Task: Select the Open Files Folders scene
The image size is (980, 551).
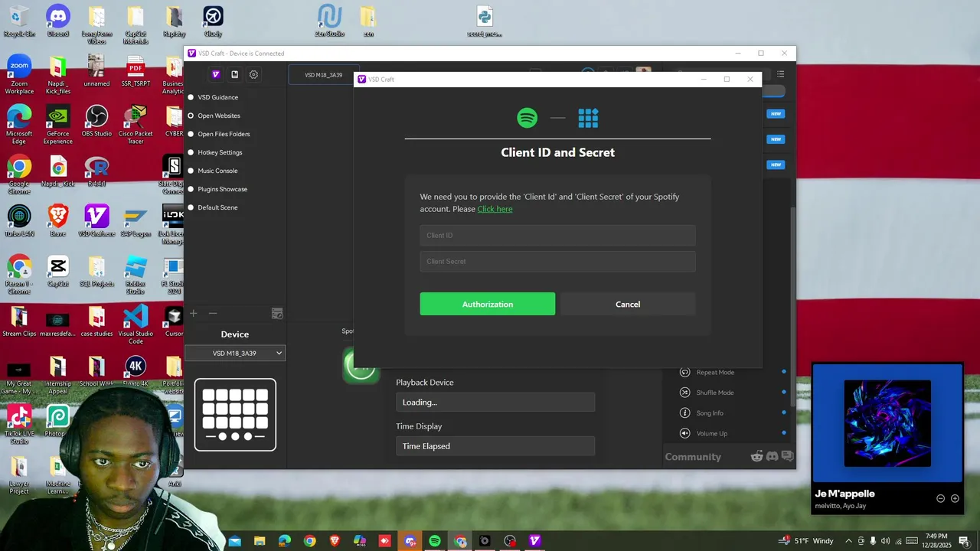Action: point(224,134)
